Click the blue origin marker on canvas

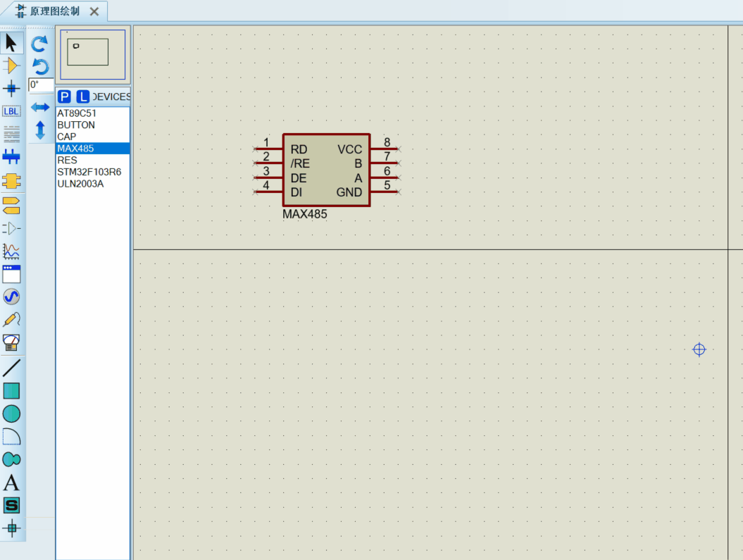pyautogui.click(x=699, y=349)
